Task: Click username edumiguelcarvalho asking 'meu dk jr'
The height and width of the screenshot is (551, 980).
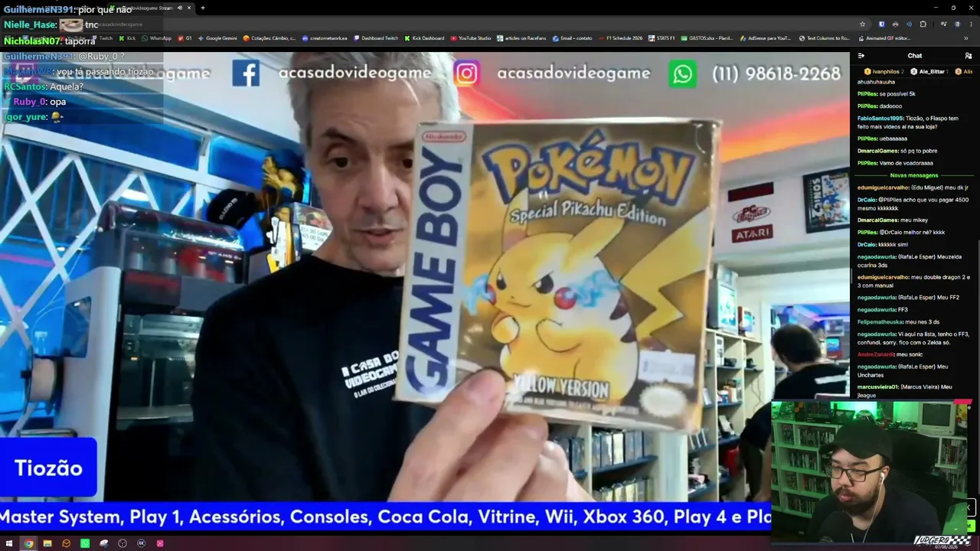Action: 883,187
